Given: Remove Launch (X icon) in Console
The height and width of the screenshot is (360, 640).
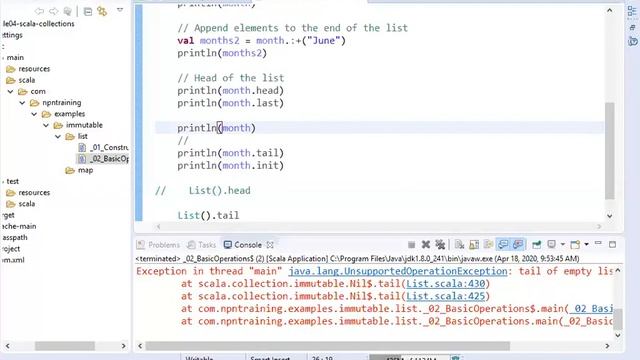Looking at the screenshot, I should click(x=426, y=244).
